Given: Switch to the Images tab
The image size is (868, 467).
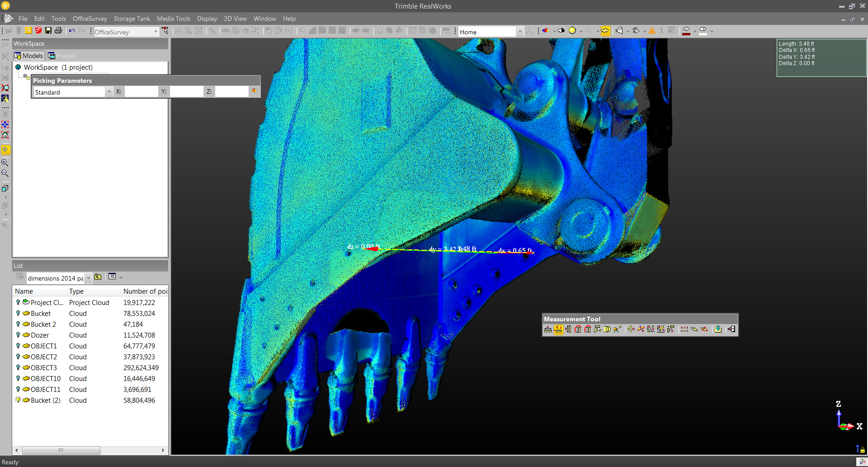Looking at the screenshot, I should 62,55.
